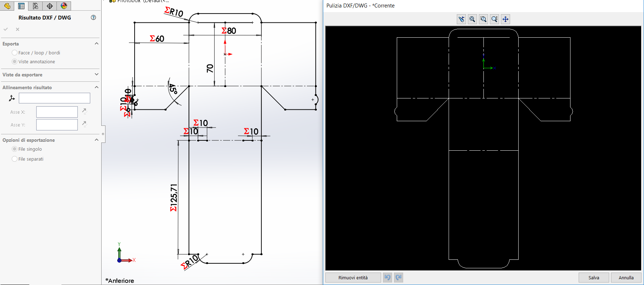Expand the Viste da esportare section
The image size is (644, 285).
tap(96, 74)
